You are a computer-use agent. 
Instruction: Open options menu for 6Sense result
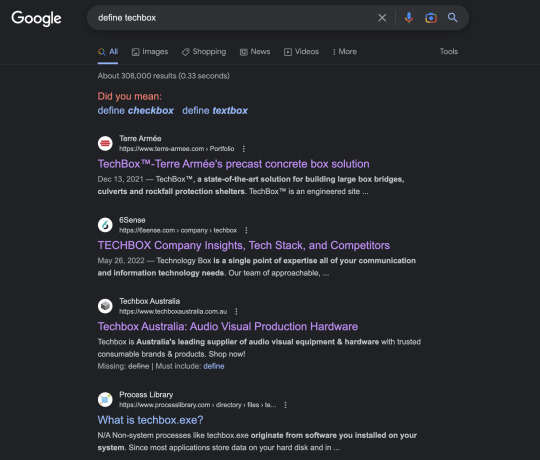246,230
